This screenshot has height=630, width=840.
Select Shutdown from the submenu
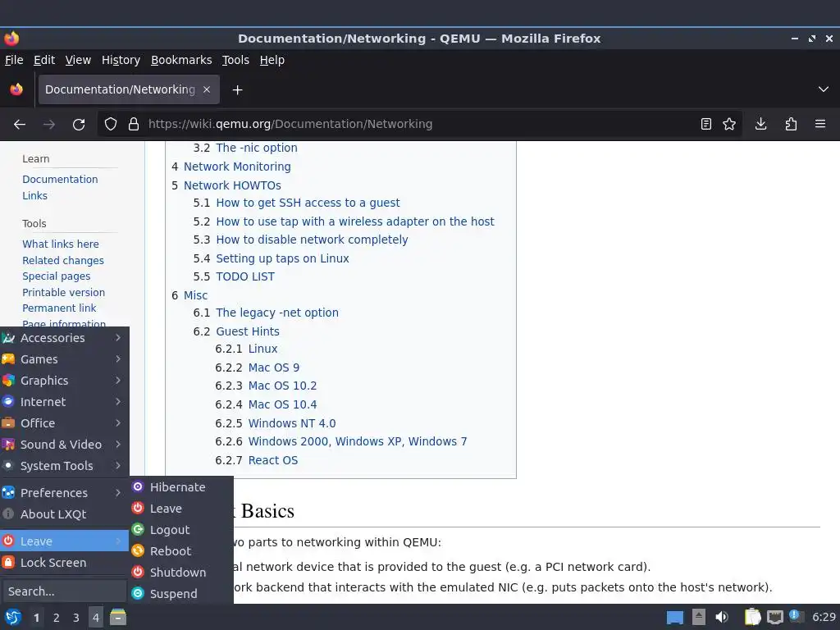(x=181, y=573)
